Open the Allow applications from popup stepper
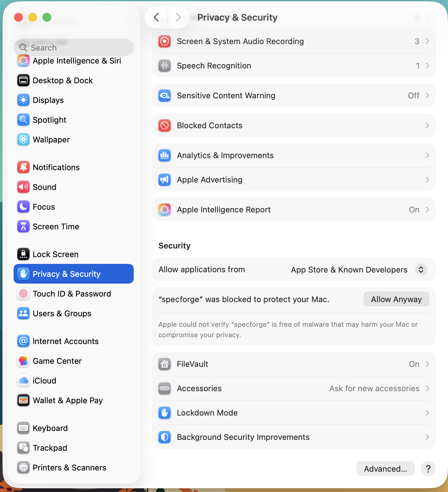 point(421,269)
